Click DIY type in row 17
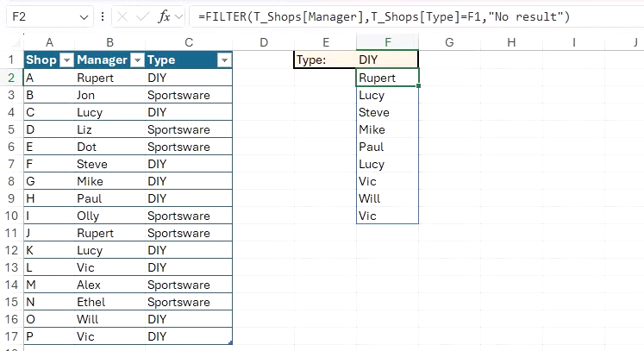Viewport: 644px width, 351px height. pyautogui.click(x=189, y=336)
